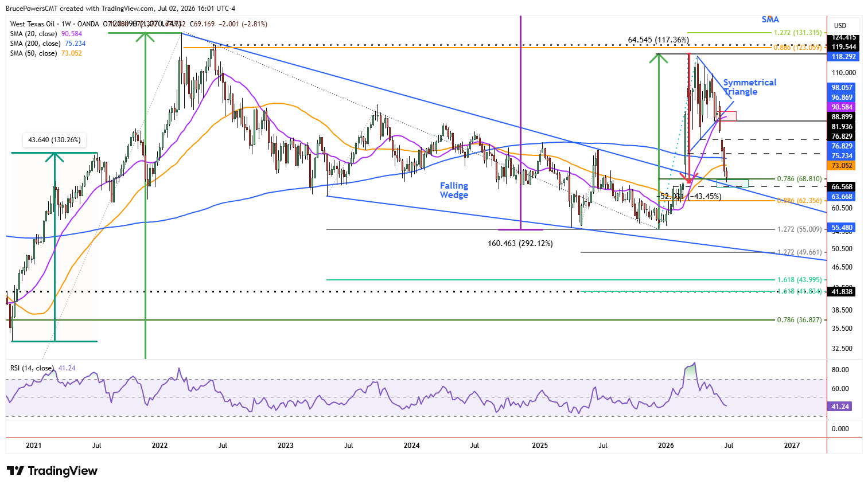Select the 0.886 (62.356) Fibonacci label

(800, 201)
